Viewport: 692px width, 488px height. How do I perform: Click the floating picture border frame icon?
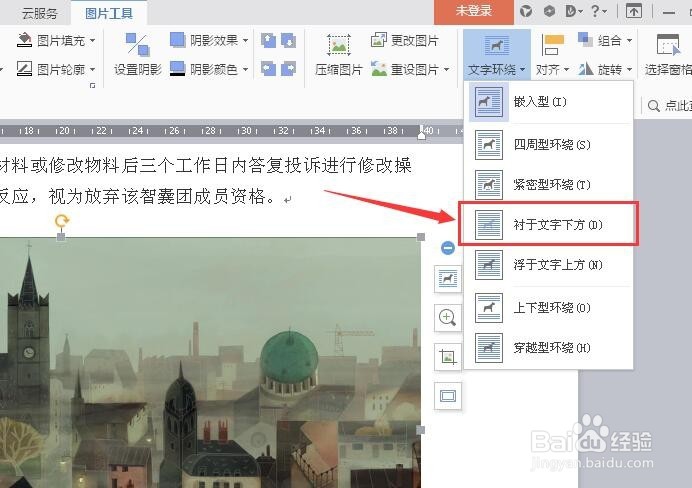[448, 396]
